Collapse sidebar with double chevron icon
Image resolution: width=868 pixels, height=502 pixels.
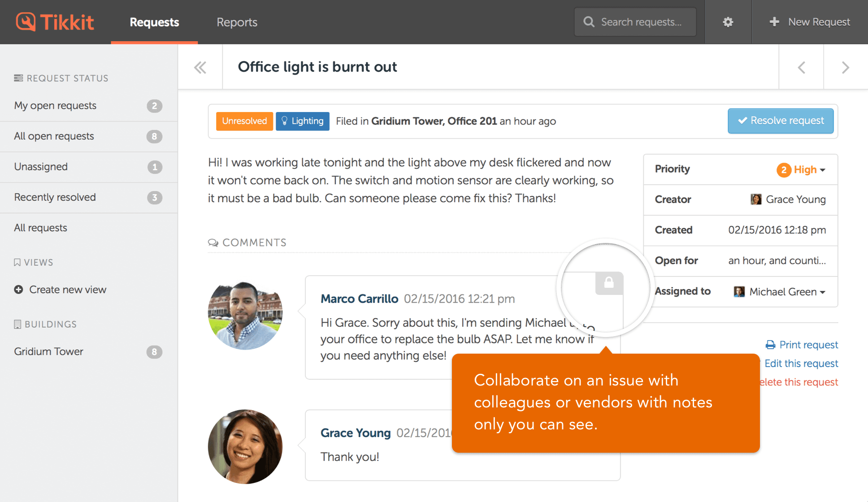pyautogui.click(x=200, y=67)
